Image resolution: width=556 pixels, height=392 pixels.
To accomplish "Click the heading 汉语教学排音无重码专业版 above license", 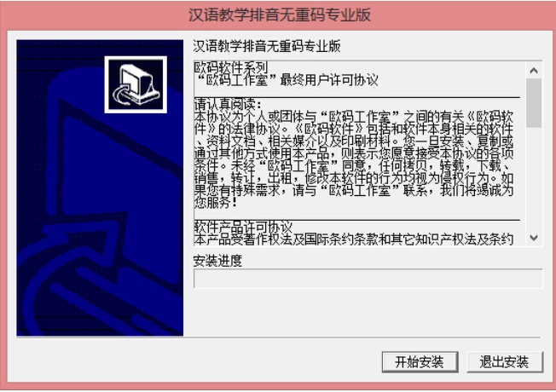I will pos(267,46).
